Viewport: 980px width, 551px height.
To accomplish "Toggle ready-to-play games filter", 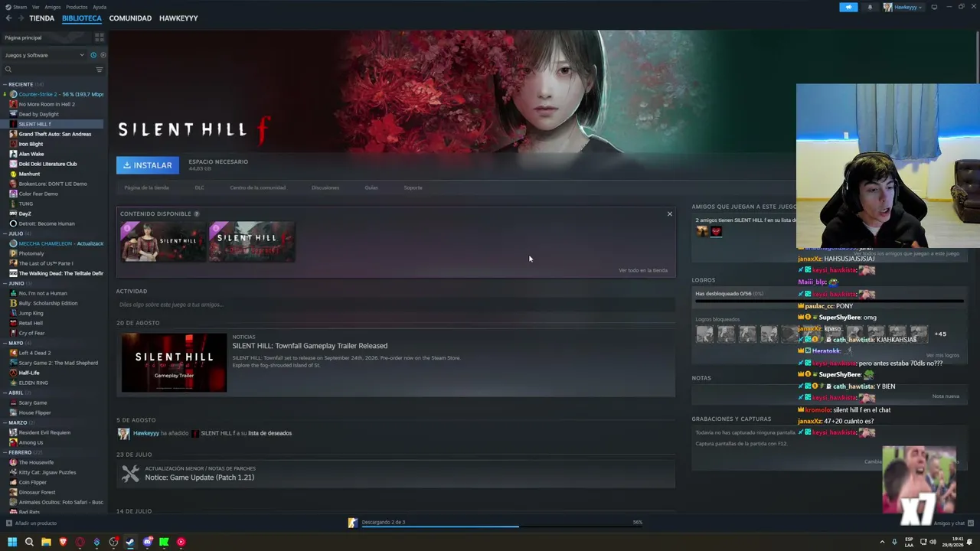I will pyautogui.click(x=103, y=55).
